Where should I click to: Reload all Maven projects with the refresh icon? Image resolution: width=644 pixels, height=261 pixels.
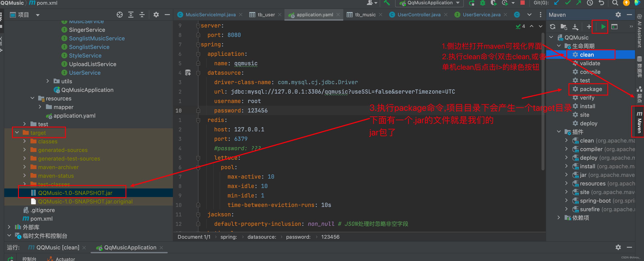(553, 27)
